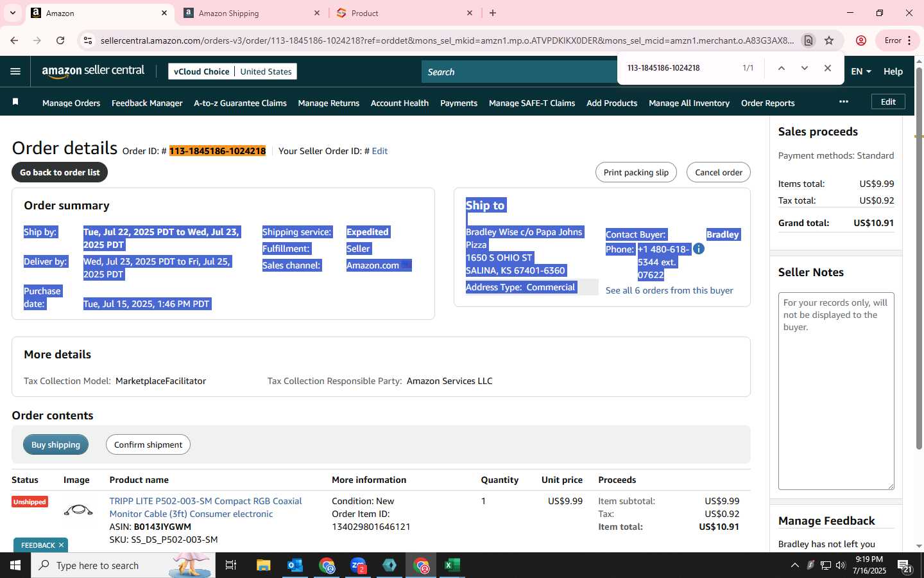Click Go back to order list
The height and width of the screenshot is (578, 924).
60,172
